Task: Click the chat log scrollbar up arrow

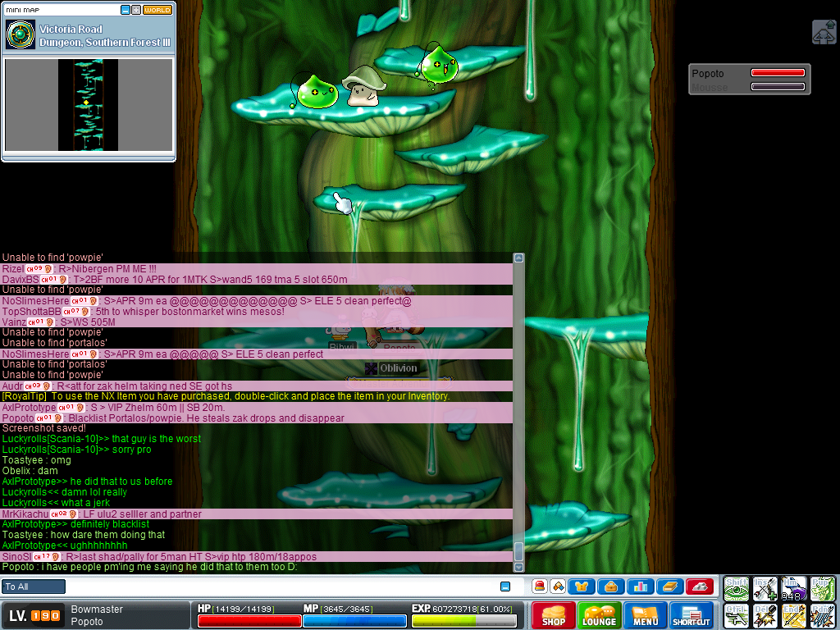Action: [518, 258]
